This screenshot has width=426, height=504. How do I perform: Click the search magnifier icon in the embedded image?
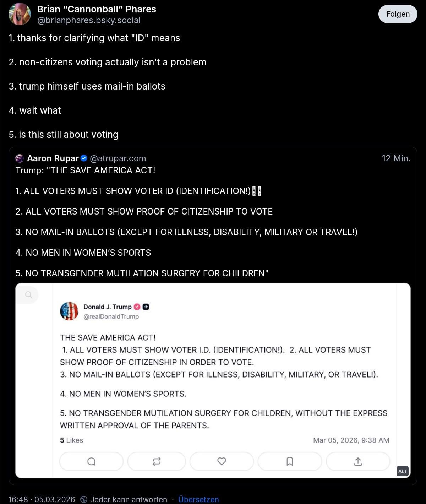pos(28,295)
